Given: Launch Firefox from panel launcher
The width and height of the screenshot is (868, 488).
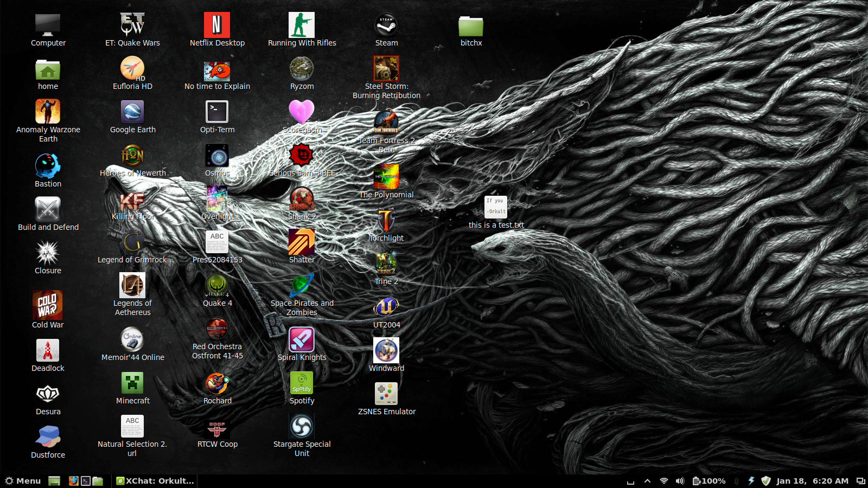Looking at the screenshot, I should pyautogui.click(x=74, y=481).
